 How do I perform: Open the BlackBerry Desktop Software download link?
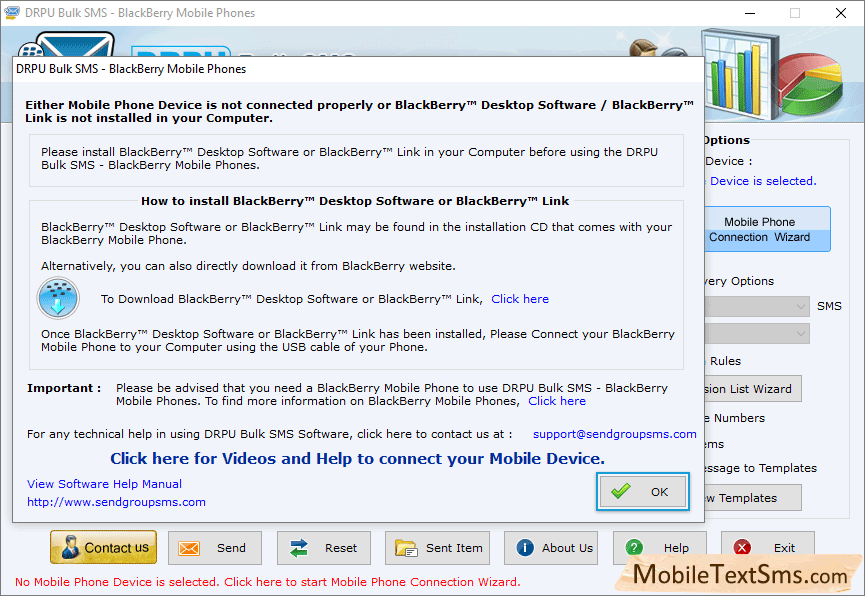tap(520, 299)
